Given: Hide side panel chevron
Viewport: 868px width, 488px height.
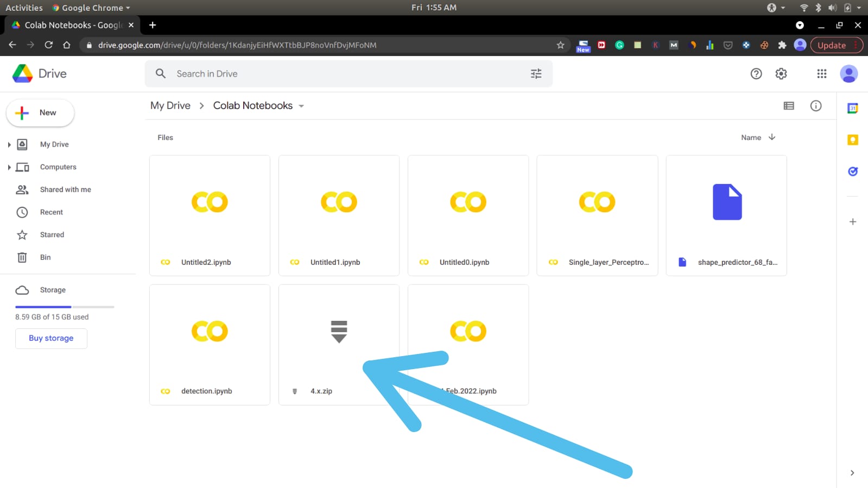Looking at the screenshot, I should pyautogui.click(x=852, y=473).
